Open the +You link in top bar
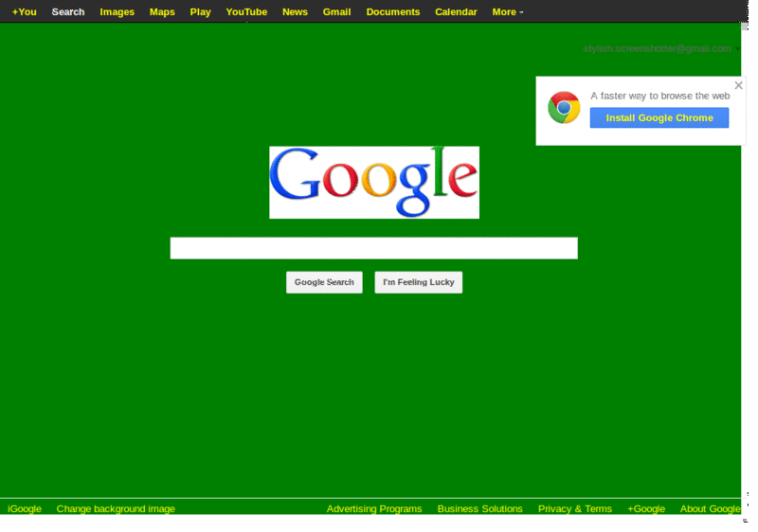Image resolution: width=758 pixels, height=532 pixels. [x=25, y=12]
